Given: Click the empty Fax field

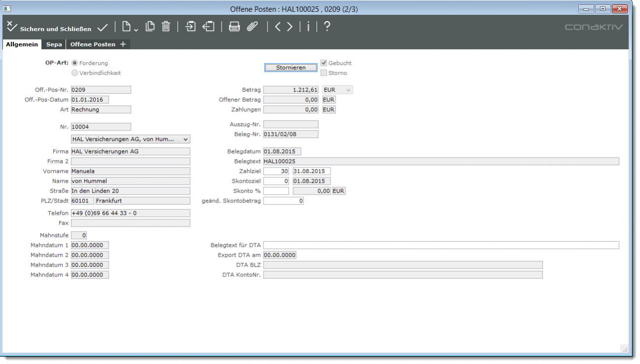Looking at the screenshot, I should (131, 223).
